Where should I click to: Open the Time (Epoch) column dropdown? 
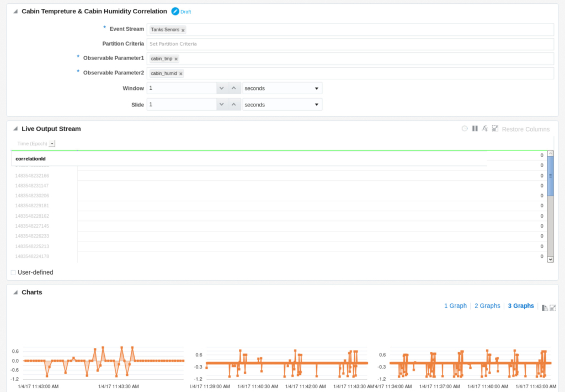pos(52,144)
